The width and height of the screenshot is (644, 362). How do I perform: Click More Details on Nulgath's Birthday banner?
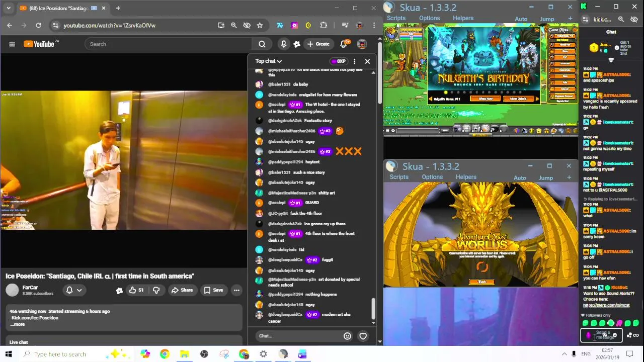pyautogui.click(x=518, y=99)
